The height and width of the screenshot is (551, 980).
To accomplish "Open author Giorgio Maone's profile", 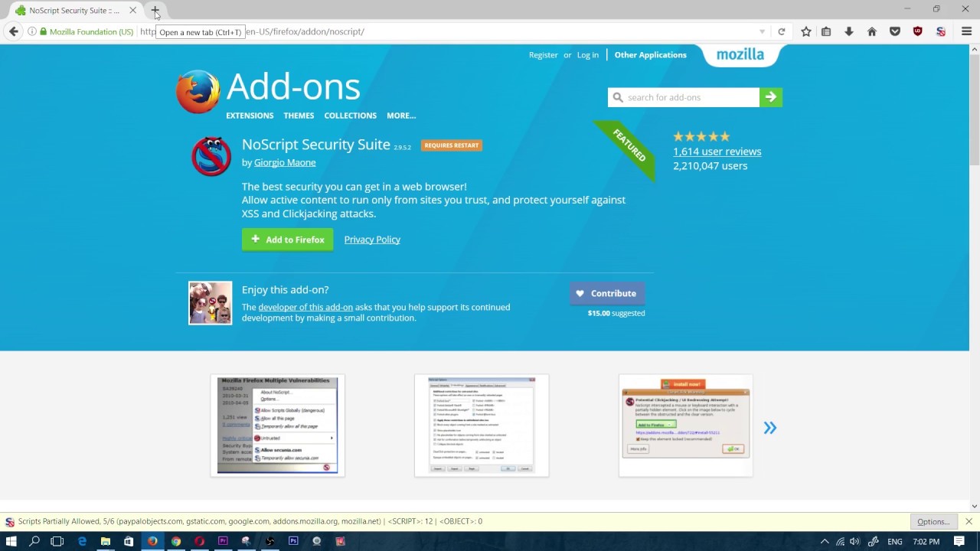I will pos(285,162).
